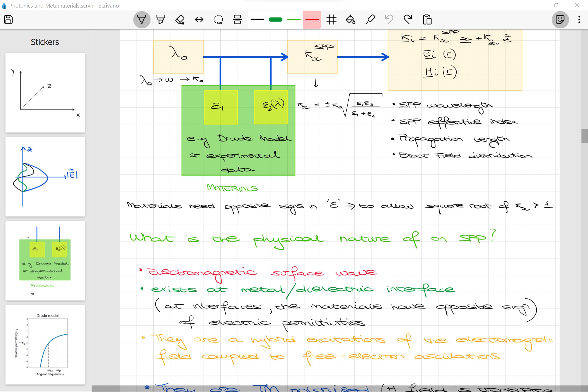Open the three-dot overflow menu
The image size is (588, 392).
[579, 20]
